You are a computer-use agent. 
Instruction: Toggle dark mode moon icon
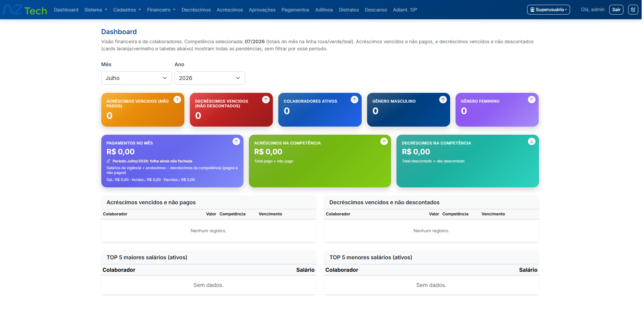(x=633, y=9)
